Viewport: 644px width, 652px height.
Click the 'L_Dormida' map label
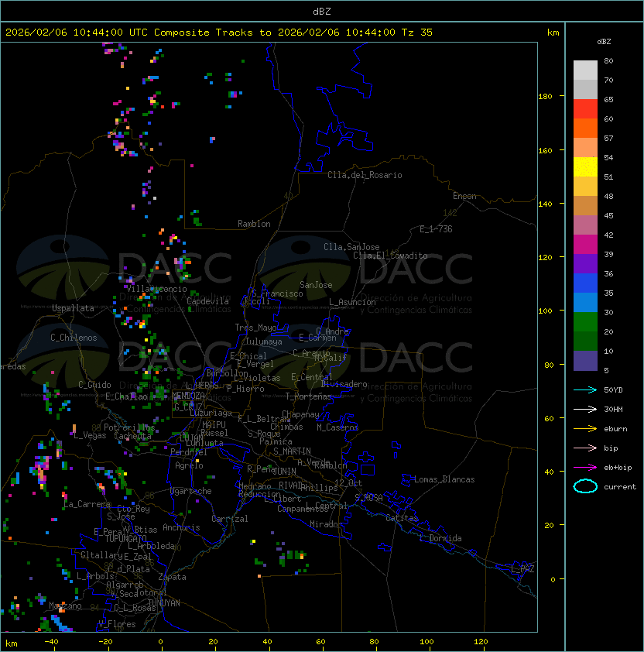440,538
